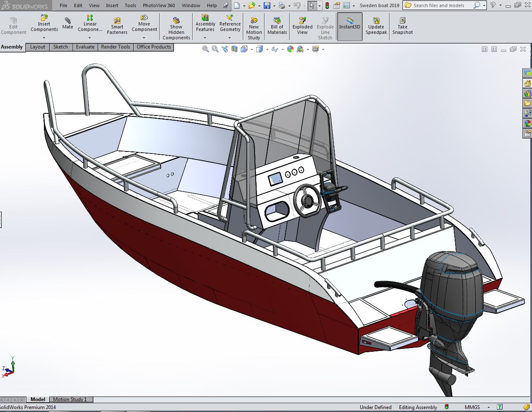Click the Update Speedpak button
This screenshot has height=412, width=532.
point(376,26)
